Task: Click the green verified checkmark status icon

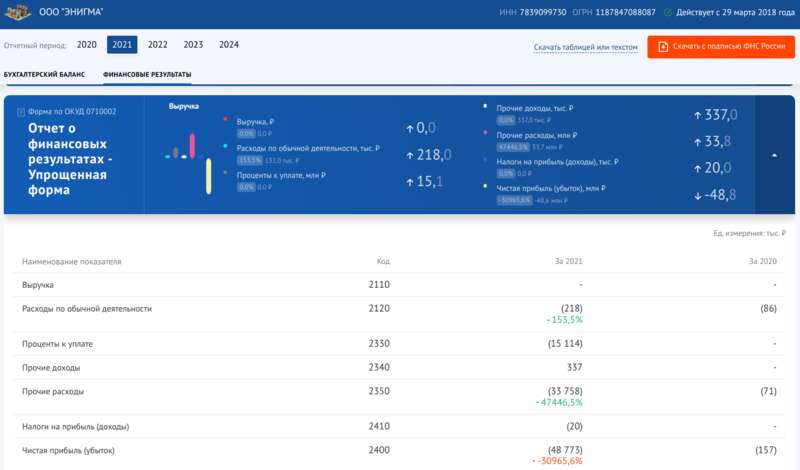Action: pos(668,12)
